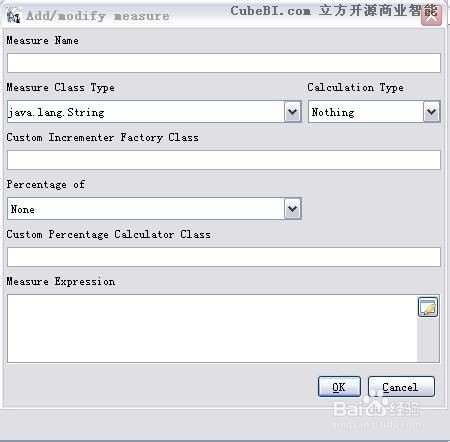Screen dimensions: 450x442
Task: Expand the Calculation Type dropdown arrow
Action: click(432, 112)
